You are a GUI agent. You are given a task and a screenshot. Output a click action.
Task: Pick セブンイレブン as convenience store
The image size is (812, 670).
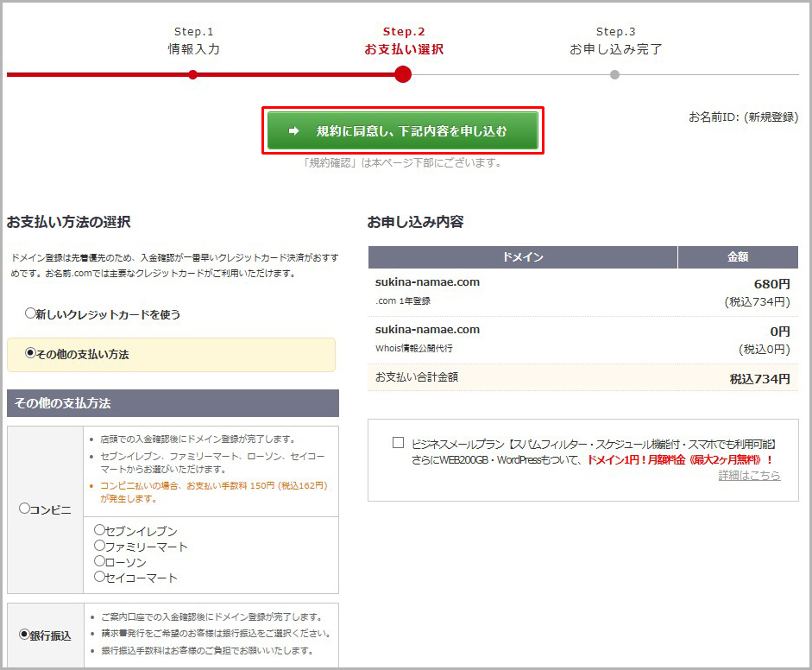99,530
